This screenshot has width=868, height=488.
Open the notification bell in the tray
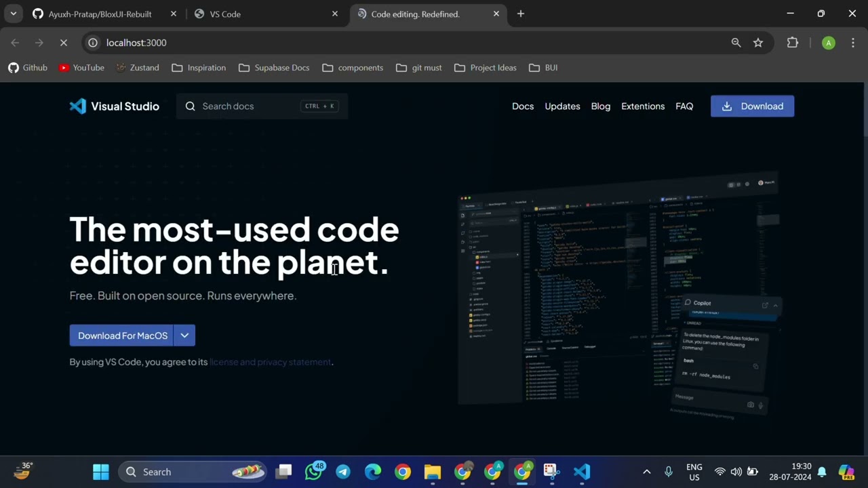[x=822, y=472]
